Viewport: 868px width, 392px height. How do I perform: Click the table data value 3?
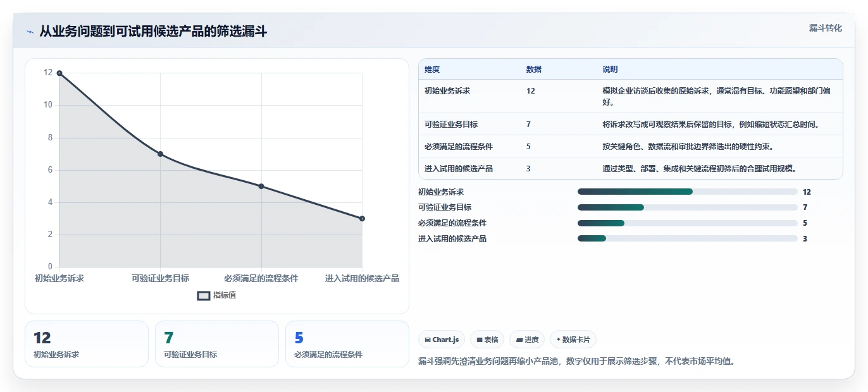[528, 169]
